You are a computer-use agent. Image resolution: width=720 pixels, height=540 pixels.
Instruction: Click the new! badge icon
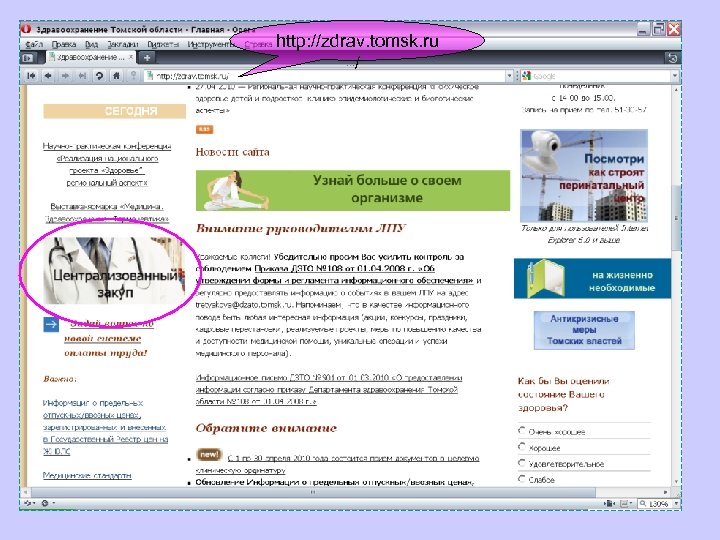point(209,455)
